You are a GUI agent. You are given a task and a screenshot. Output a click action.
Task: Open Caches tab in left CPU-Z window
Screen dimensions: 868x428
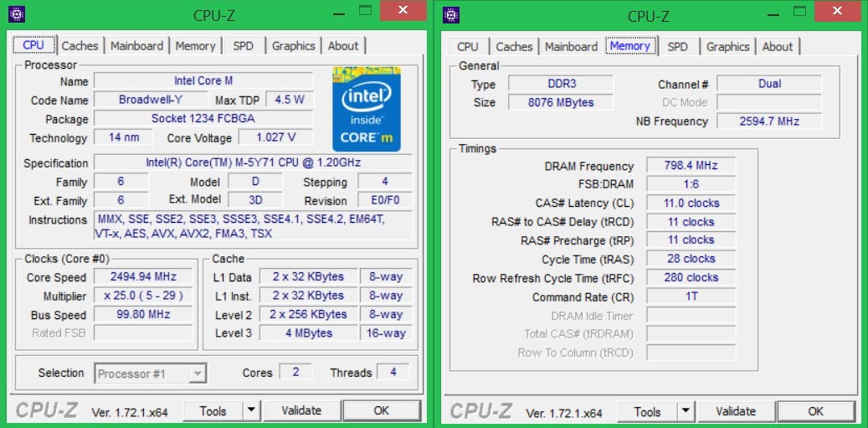click(80, 46)
